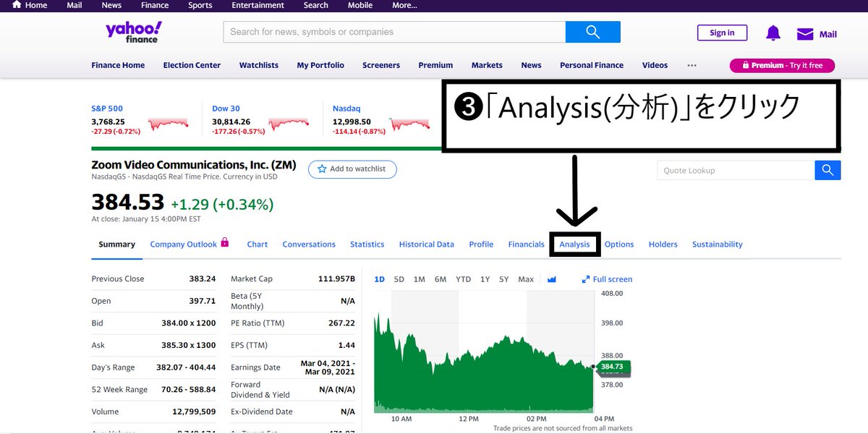
Task: Open Watchlists in navigation
Action: coord(259,65)
